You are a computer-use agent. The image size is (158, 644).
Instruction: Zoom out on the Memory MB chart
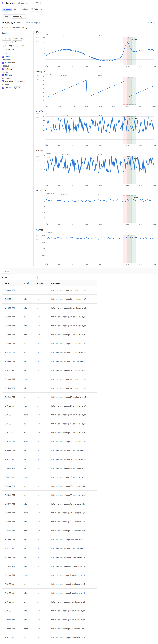click(x=38, y=80)
